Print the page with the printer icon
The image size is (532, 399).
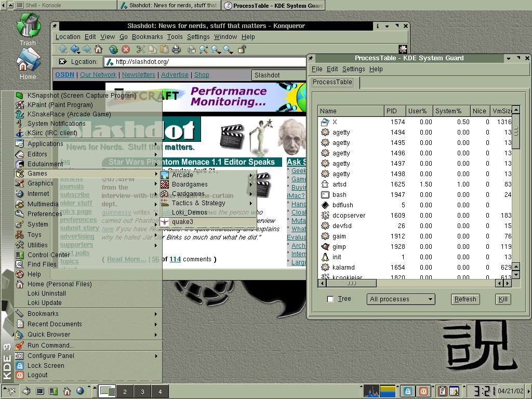click(x=176, y=49)
